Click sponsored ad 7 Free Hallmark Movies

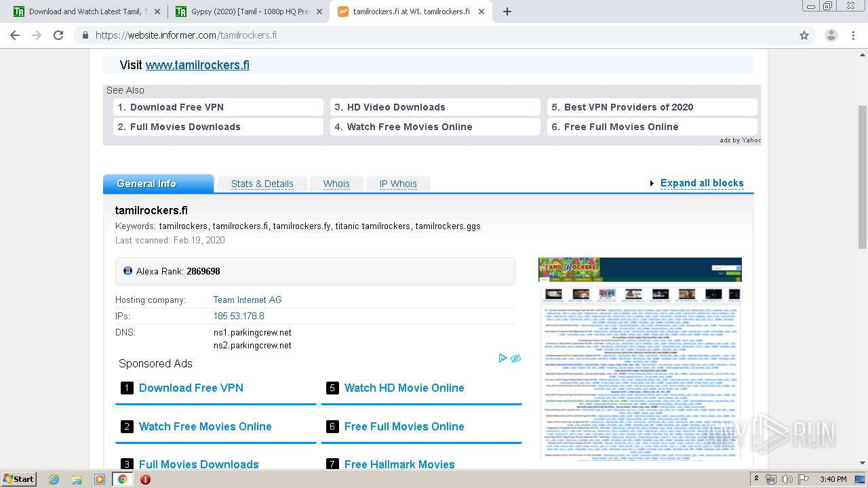[399, 464]
